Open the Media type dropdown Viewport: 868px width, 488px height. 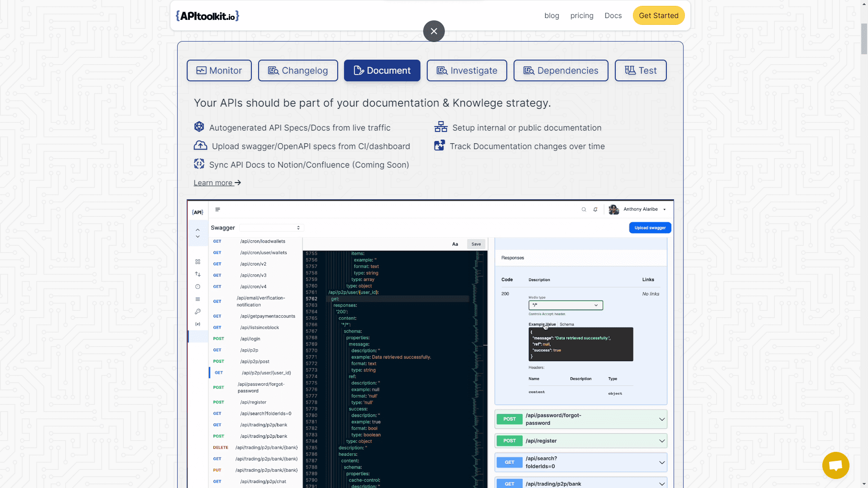point(565,305)
